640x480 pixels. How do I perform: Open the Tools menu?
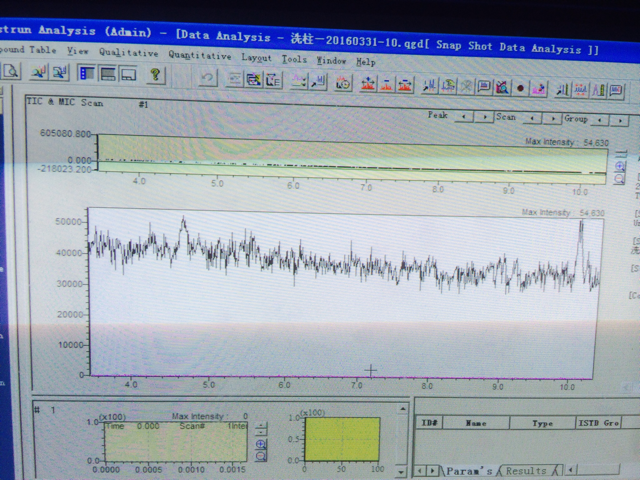pyautogui.click(x=294, y=59)
